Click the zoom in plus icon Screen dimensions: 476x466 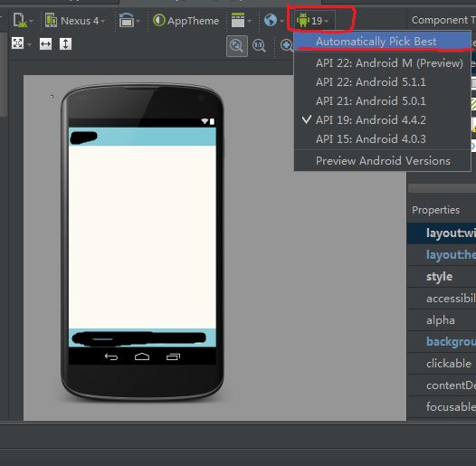286,45
